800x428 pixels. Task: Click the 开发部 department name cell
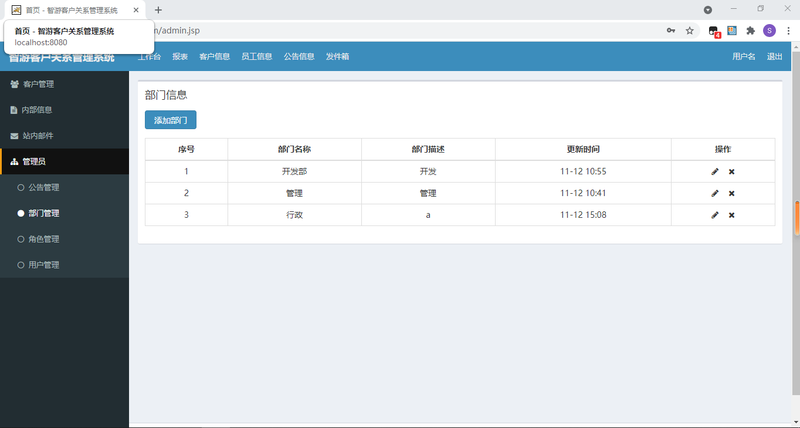click(x=294, y=171)
